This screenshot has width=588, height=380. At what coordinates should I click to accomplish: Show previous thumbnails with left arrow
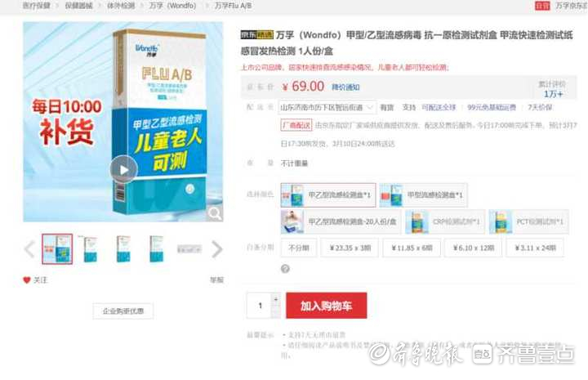(29, 249)
